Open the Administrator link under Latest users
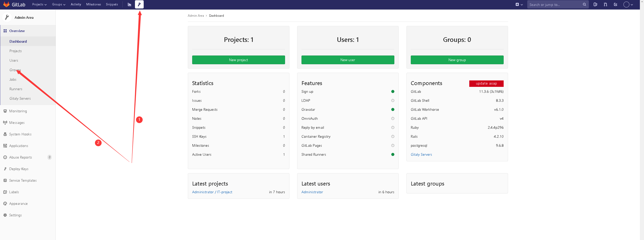The width and height of the screenshot is (644, 240). click(312, 192)
